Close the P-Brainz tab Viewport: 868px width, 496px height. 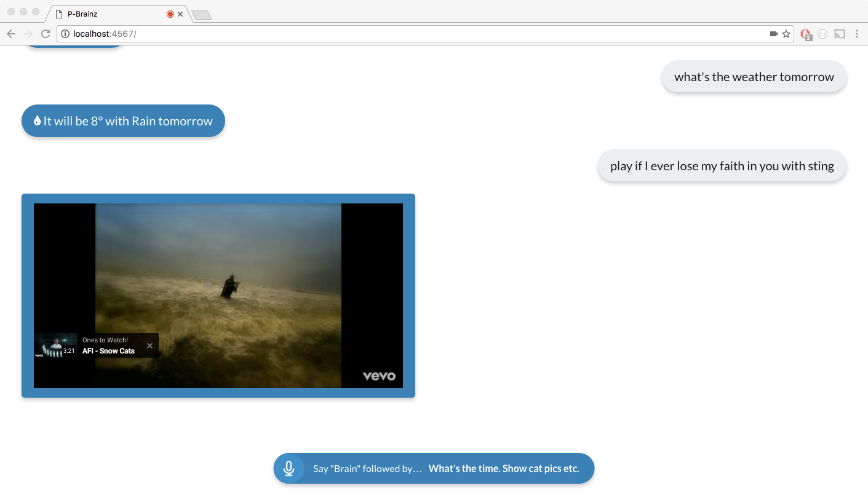point(180,14)
